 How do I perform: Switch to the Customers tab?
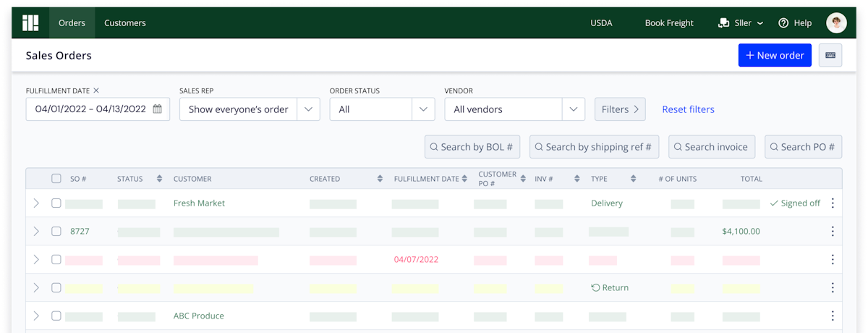point(125,23)
